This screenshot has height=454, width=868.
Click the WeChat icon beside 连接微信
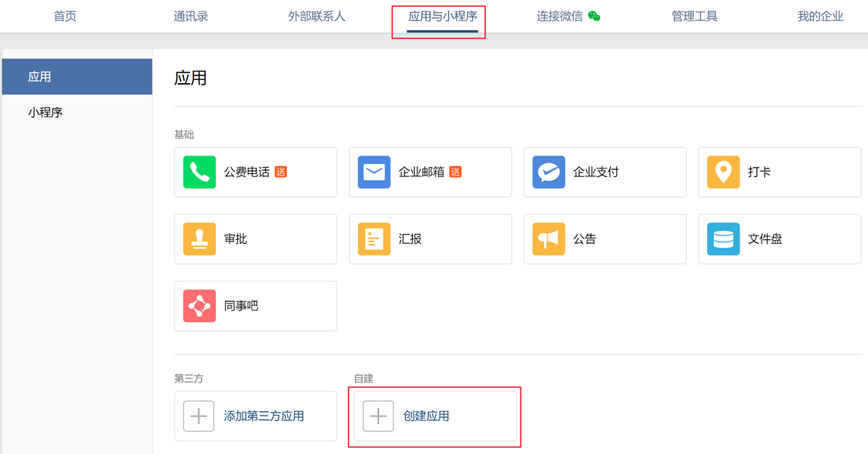[594, 16]
